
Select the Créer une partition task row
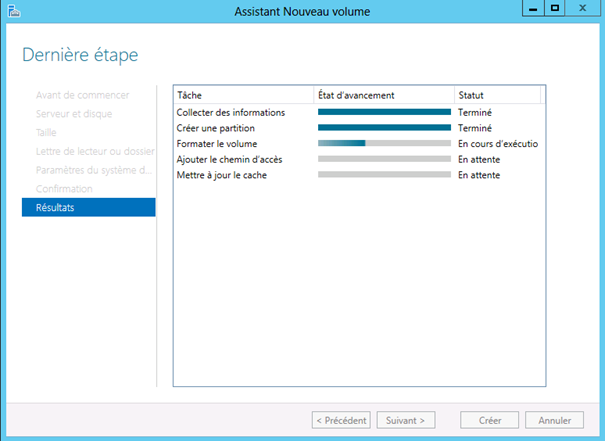coord(216,128)
